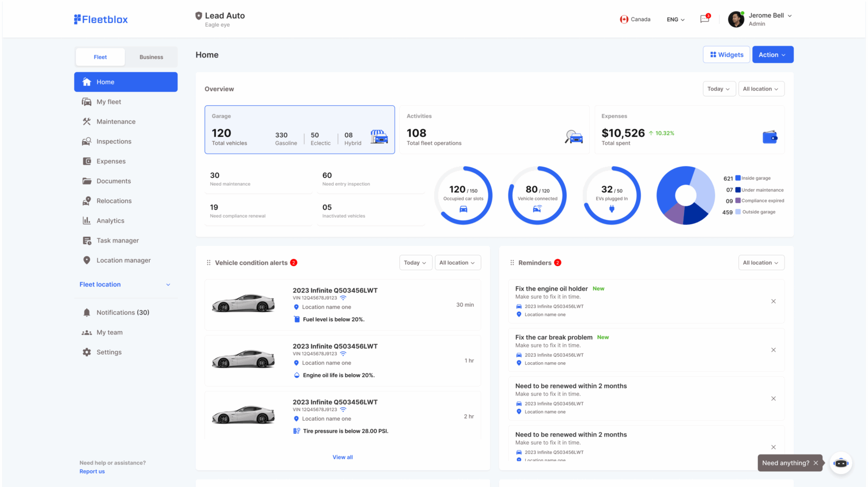Open the Home menu item
Screen dimensions: 868x487
pyautogui.click(x=126, y=82)
